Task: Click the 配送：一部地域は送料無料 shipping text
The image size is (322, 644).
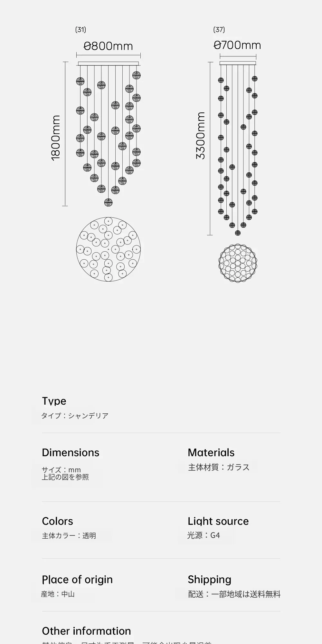Action: [x=234, y=594]
